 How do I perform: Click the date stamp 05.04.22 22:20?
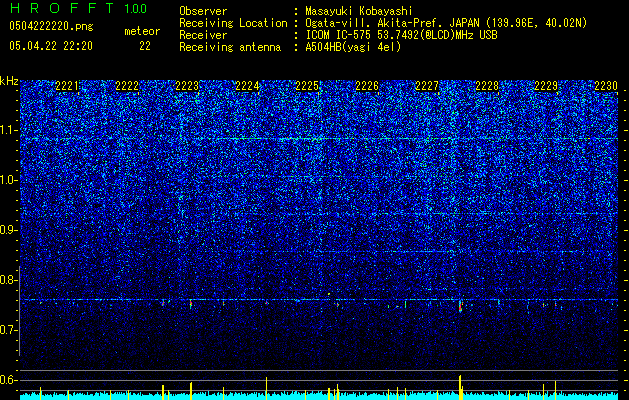pyautogui.click(x=51, y=46)
